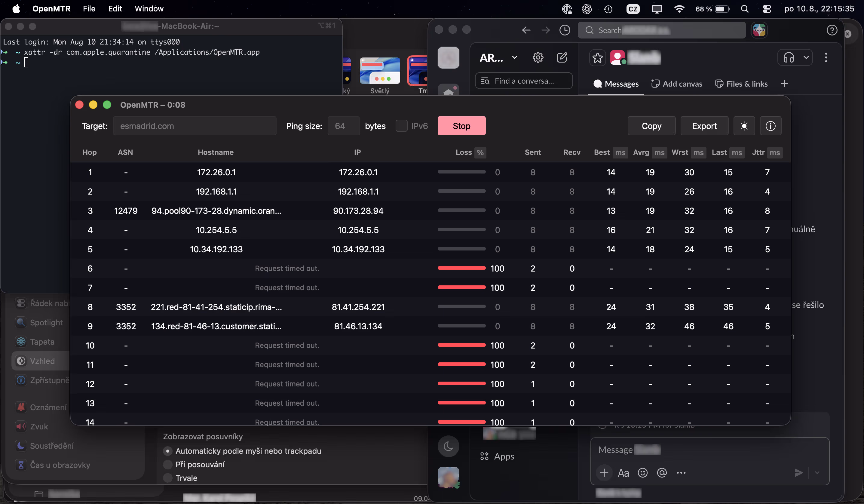Select the 'Při posouvání' radio option
The width and height of the screenshot is (864, 504).
(x=167, y=464)
